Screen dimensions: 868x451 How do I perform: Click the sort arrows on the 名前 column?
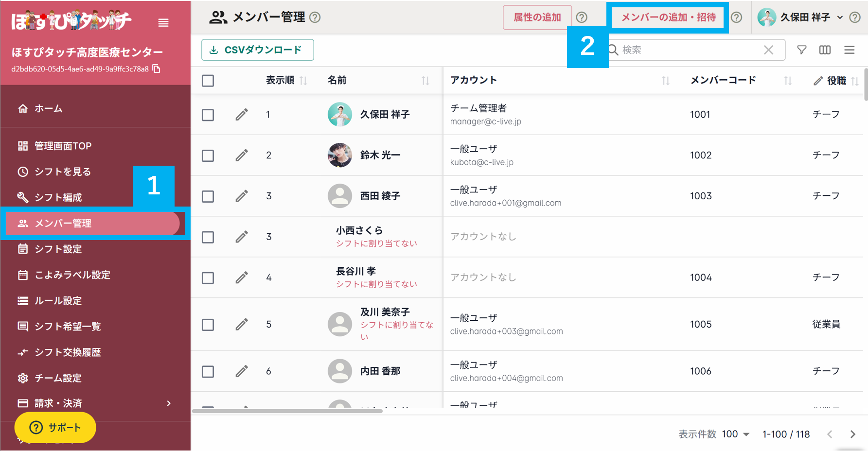426,81
